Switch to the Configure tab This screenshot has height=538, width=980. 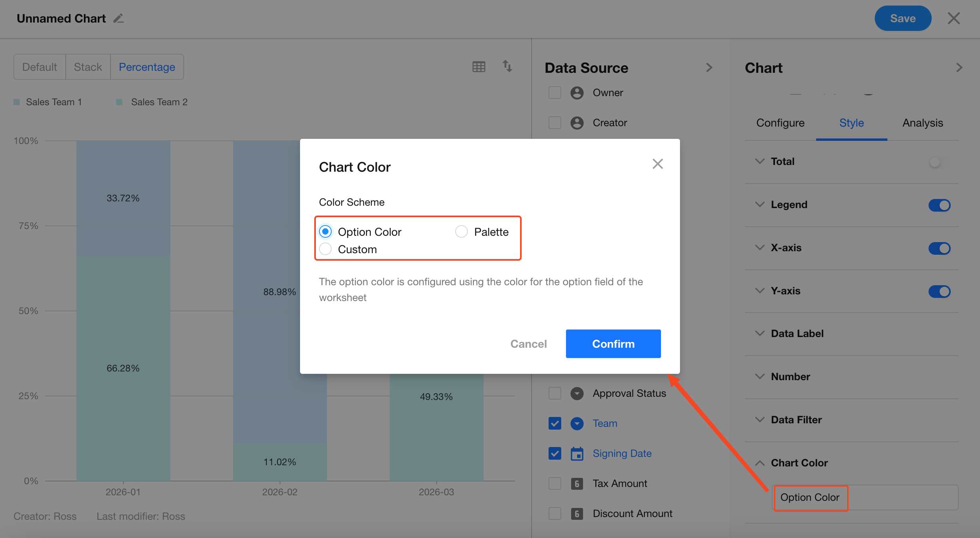(x=780, y=123)
